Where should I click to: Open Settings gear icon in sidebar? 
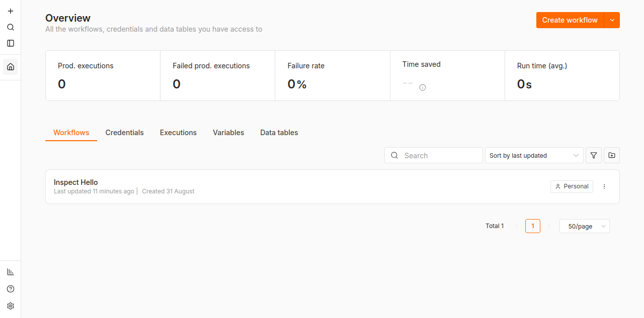pyautogui.click(x=11, y=306)
